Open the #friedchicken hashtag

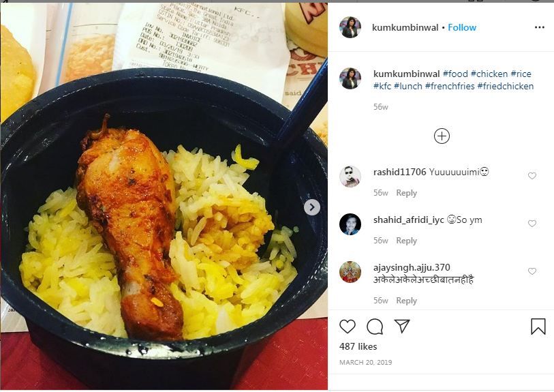(505, 87)
